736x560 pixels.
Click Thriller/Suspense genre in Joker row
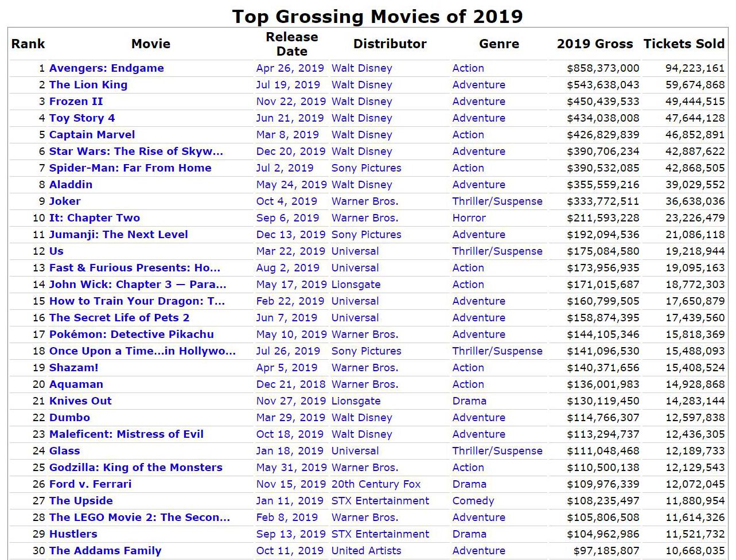pos(497,201)
